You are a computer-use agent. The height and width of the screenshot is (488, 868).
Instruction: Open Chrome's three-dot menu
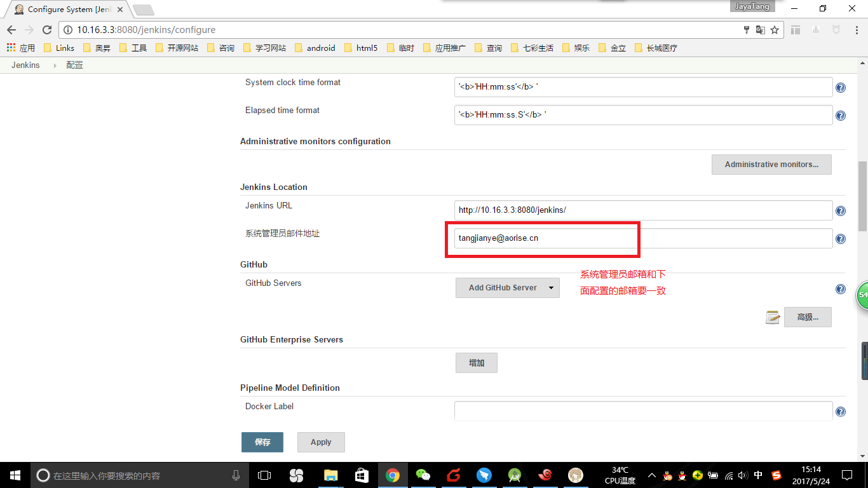click(855, 30)
